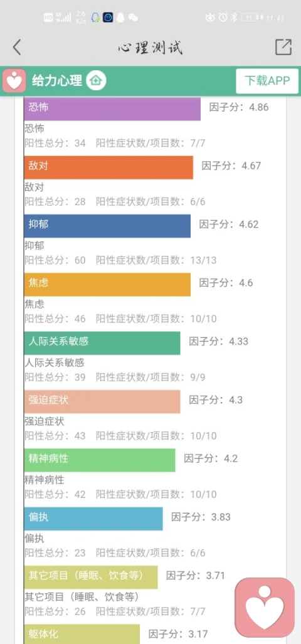Tap the QQ penguin status icon
Viewport: 301px width, 644px height.
(121, 18)
